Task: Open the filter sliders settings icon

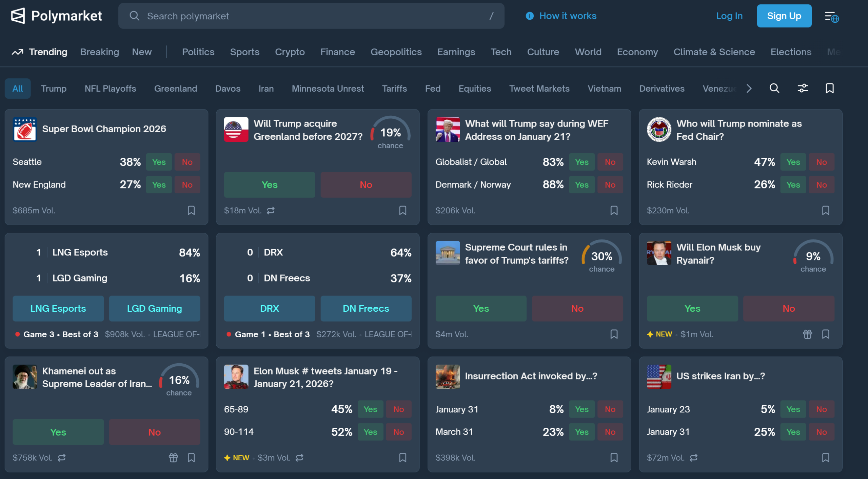Action: click(x=803, y=89)
